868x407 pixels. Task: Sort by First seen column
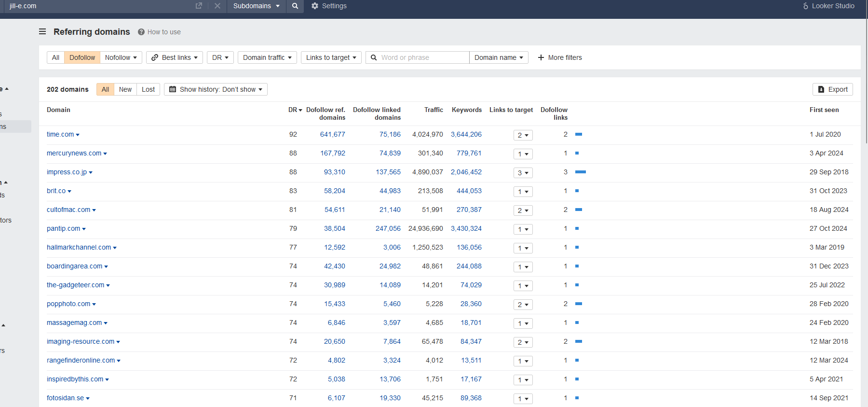click(824, 110)
